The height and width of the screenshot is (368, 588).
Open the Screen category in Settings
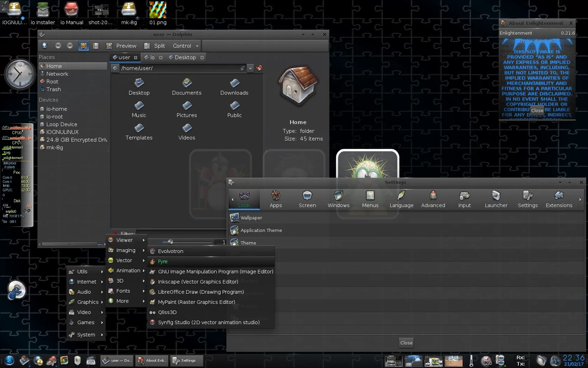[x=307, y=199]
